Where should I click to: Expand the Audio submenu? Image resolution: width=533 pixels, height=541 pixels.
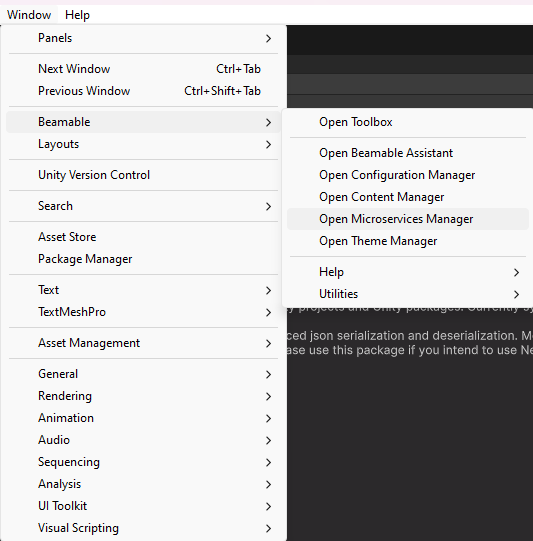tap(143, 440)
